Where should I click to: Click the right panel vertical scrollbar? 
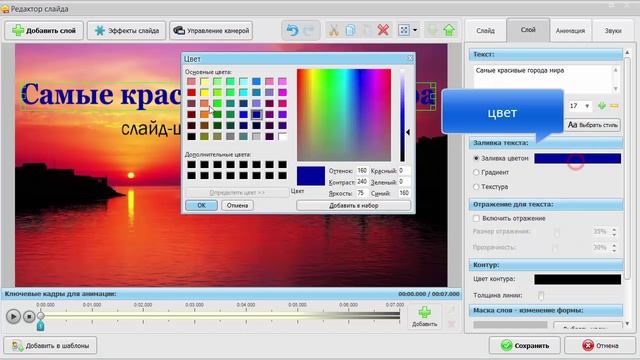(628, 169)
